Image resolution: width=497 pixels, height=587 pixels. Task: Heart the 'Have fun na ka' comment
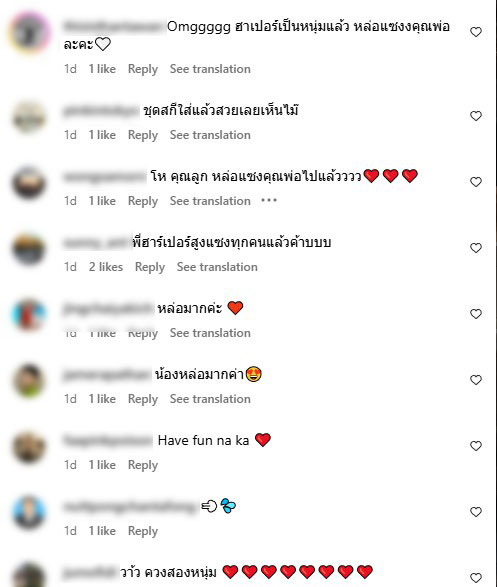(476, 446)
